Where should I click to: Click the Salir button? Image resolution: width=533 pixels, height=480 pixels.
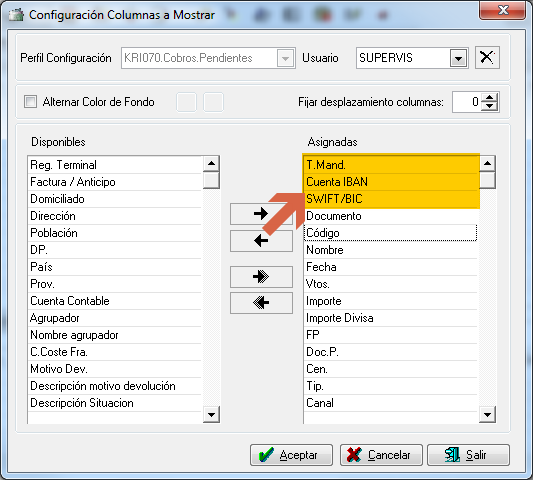468,455
